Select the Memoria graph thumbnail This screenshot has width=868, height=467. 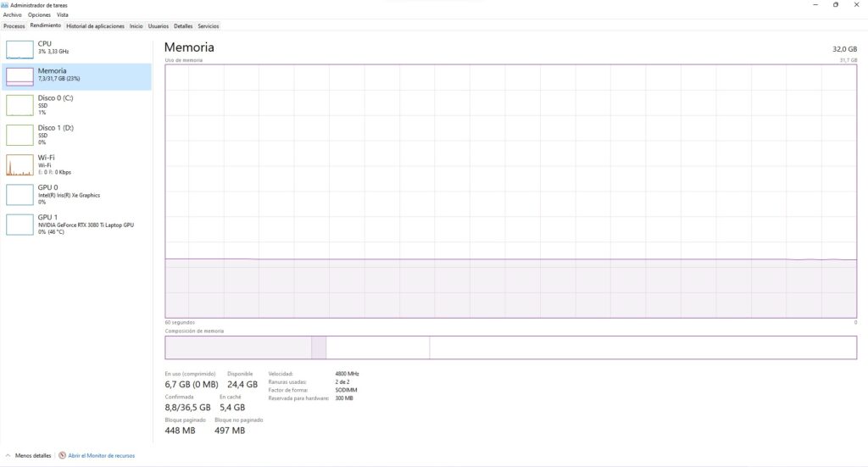[19, 76]
